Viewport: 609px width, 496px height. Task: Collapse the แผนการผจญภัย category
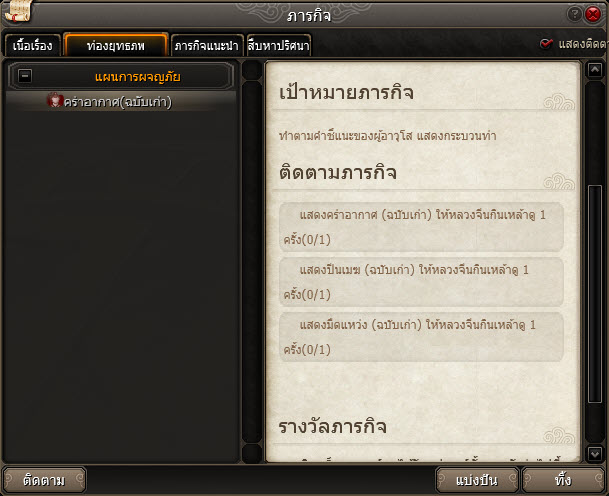click(25, 75)
